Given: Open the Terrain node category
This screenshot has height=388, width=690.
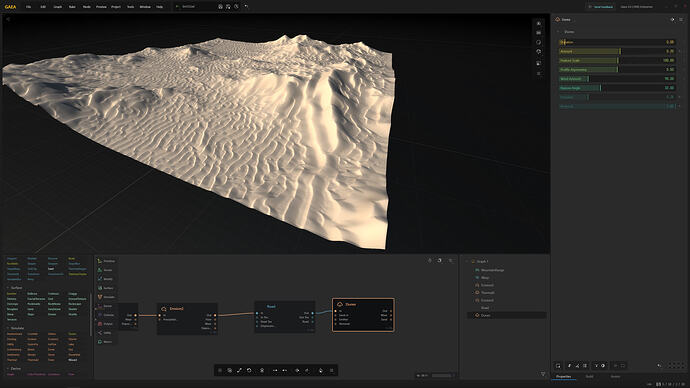Looking at the screenshot, I should pos(105,270).
